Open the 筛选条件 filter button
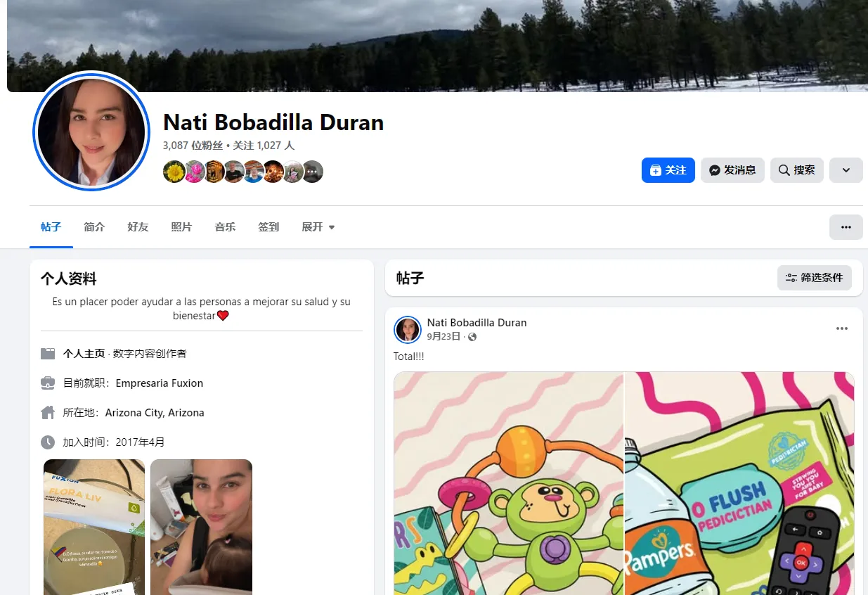Viewport: 868px width, 595px height. click(815, 278)
